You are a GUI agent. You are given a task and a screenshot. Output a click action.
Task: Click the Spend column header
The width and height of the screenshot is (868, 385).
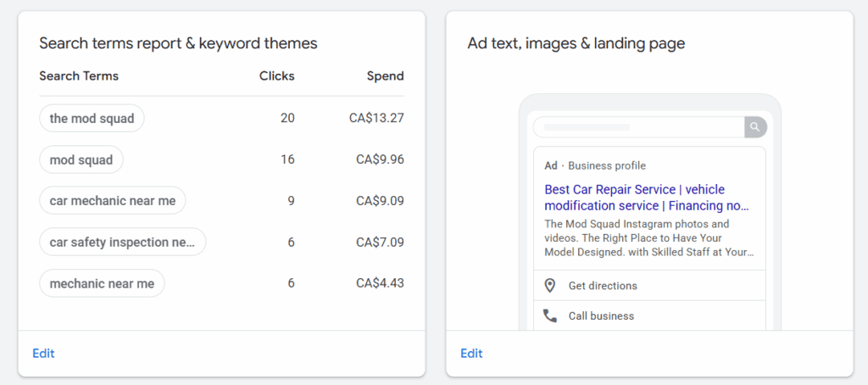click(x=386, y=75)
